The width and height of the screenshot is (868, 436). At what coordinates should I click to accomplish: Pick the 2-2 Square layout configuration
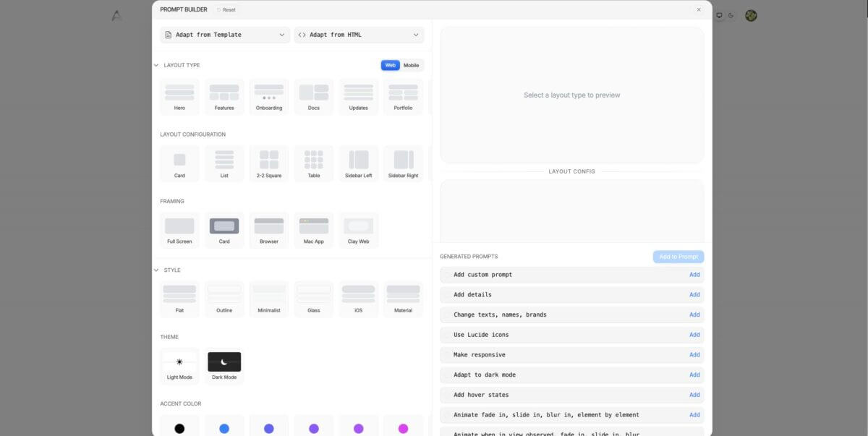click(269, 164)
